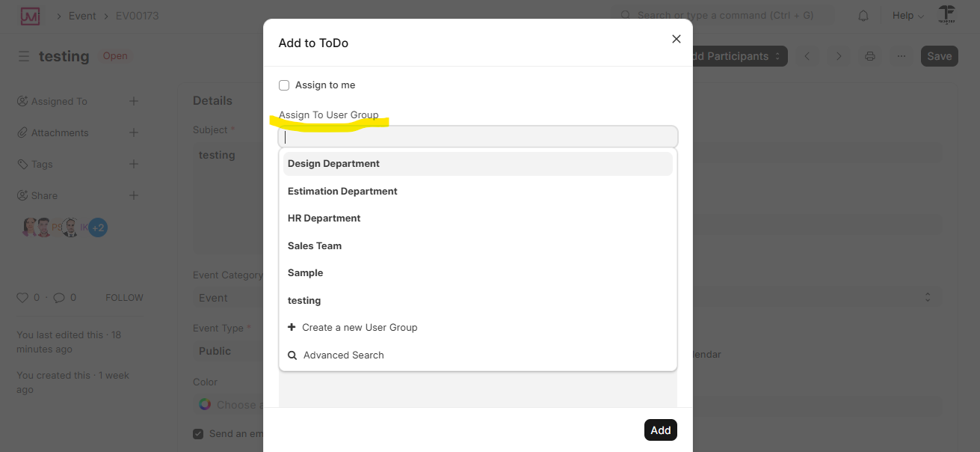This screenshot has width=980, height=452.
Task: Toggle the Send an email checkbox
Action: pyautogui.click(x=198, y=434)
